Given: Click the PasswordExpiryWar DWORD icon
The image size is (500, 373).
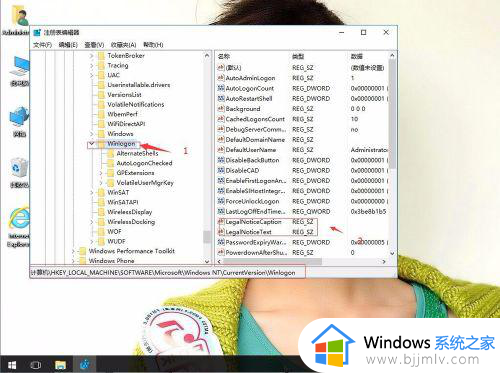Looking at the screenshot, I should [221, 242].
